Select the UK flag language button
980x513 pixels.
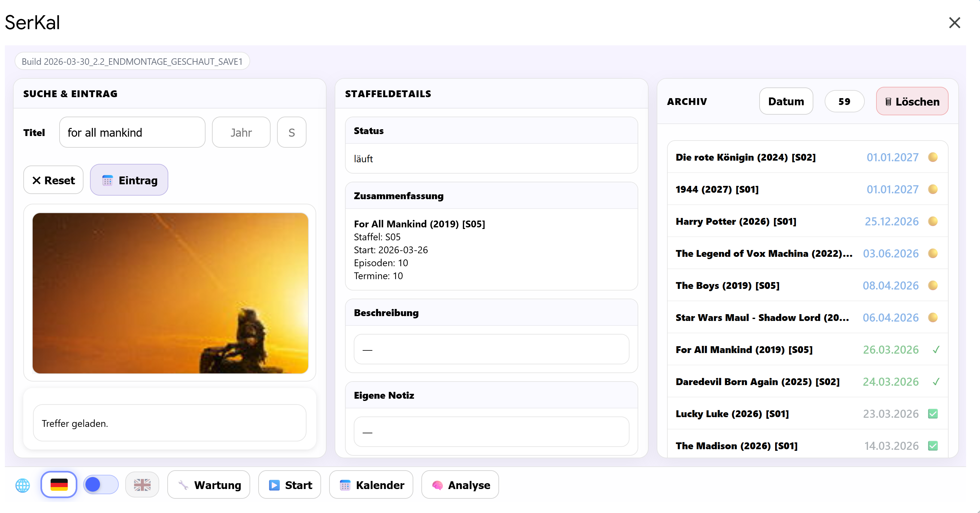[x=142, y=484]
